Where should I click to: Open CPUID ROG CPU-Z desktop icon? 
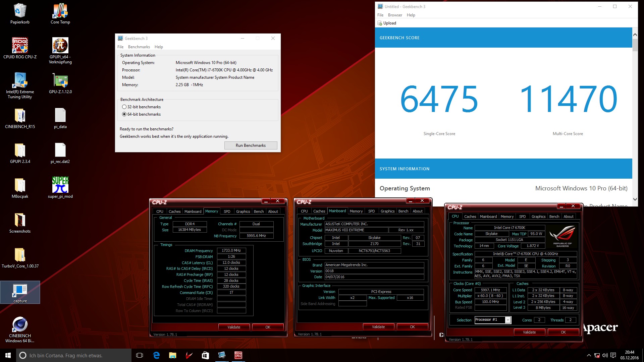point(20,48)
